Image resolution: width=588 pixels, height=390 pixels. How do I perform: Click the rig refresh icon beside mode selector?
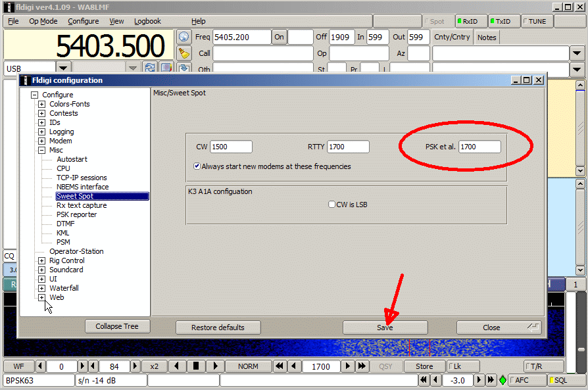click(x=149, y=68)
